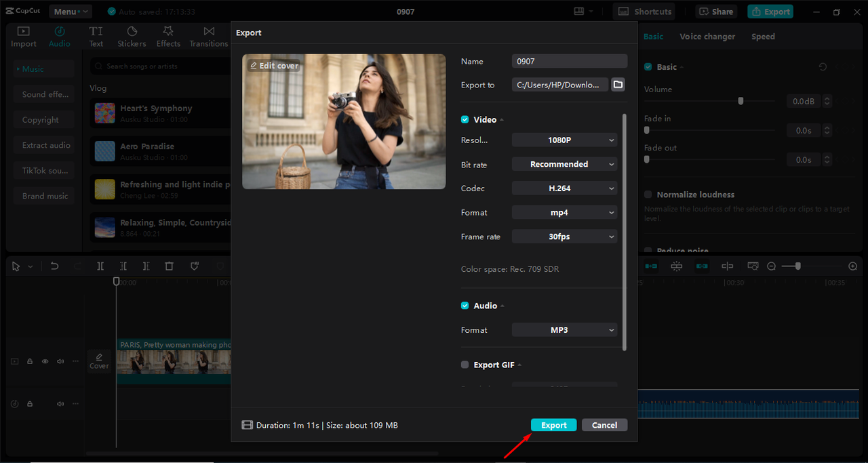Open audio track more options dots
868x463 pixels.
[76, 403]
